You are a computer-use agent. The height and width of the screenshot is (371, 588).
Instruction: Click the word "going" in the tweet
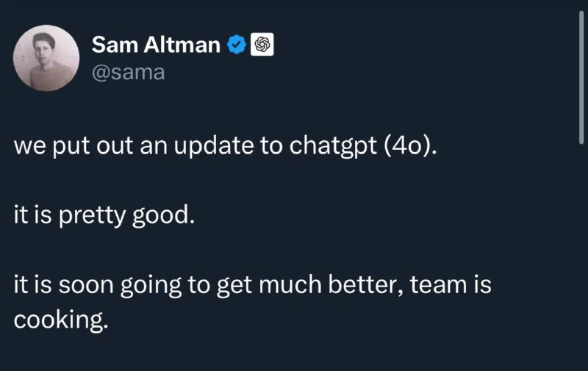click(151, 287)
